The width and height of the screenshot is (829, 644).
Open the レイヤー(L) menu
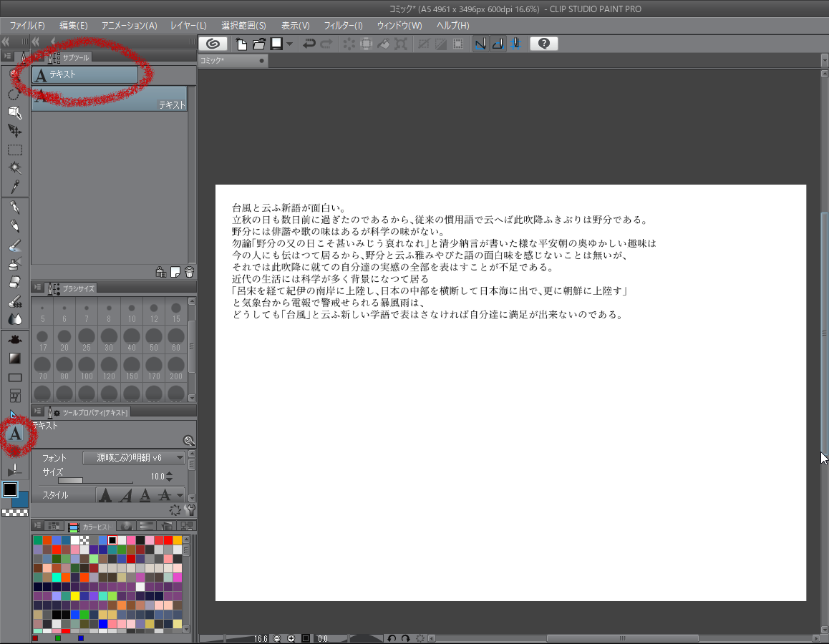coord(188,25)
